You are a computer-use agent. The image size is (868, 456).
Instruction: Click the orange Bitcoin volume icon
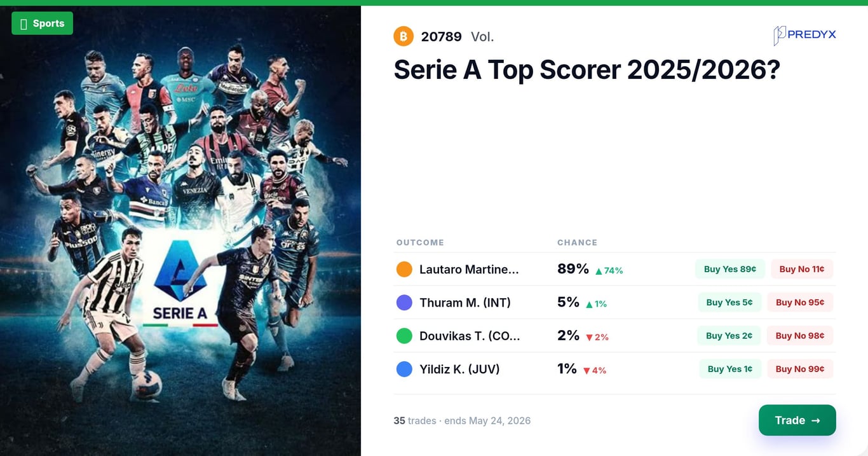coord(403,36)
